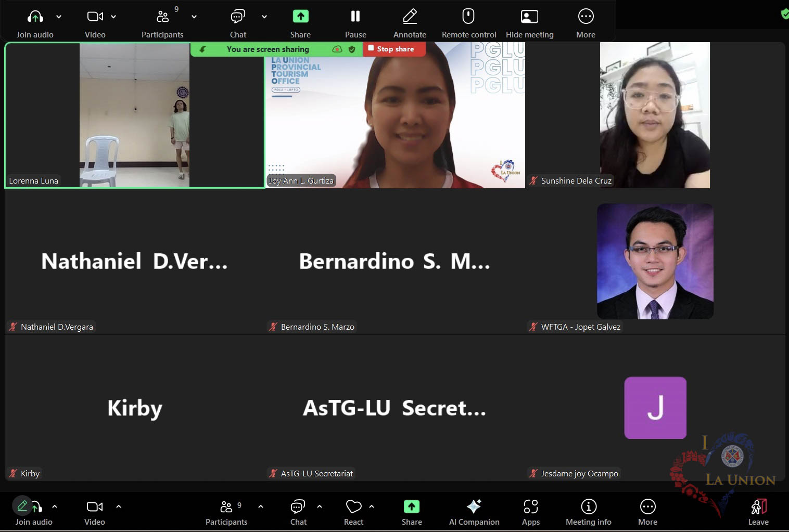
Task: Click the muted mic icon beside Sunshine Dela Cruz
Action: coord(533,180)
